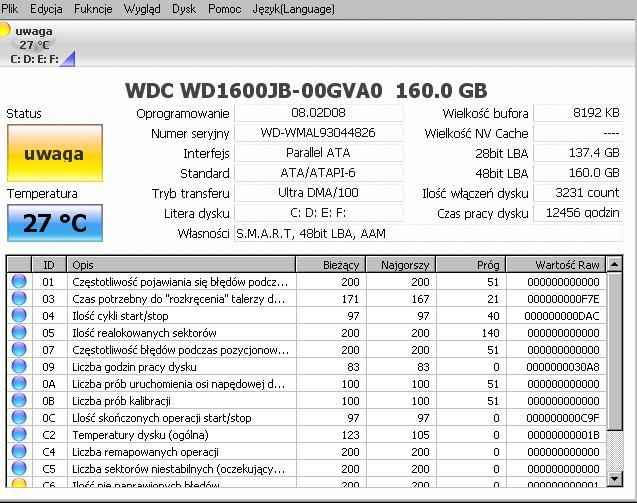This screenshot has width=637, height=503.
Task: Select row 'Ilość realokowanych sektorów'
Action: tap(306, 333)
